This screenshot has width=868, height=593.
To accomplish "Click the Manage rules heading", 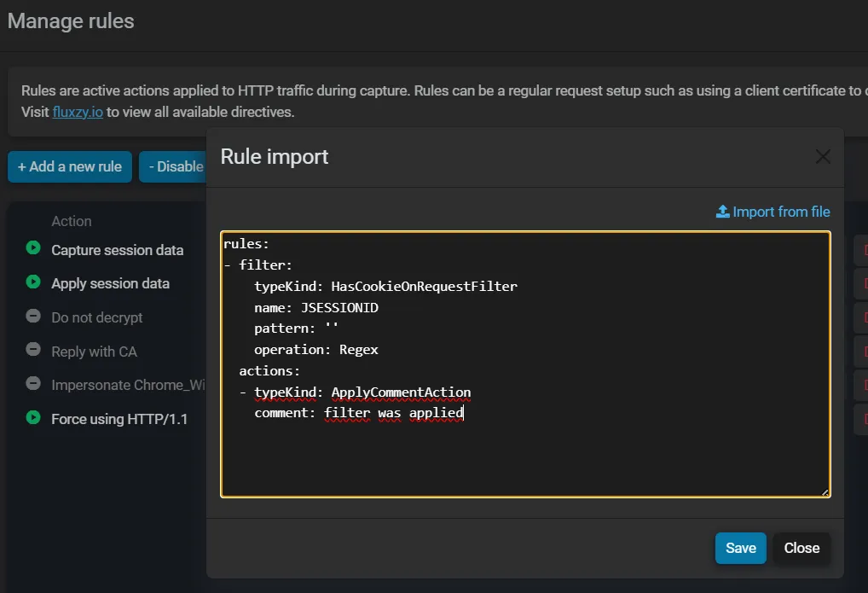I will [71, 21].
